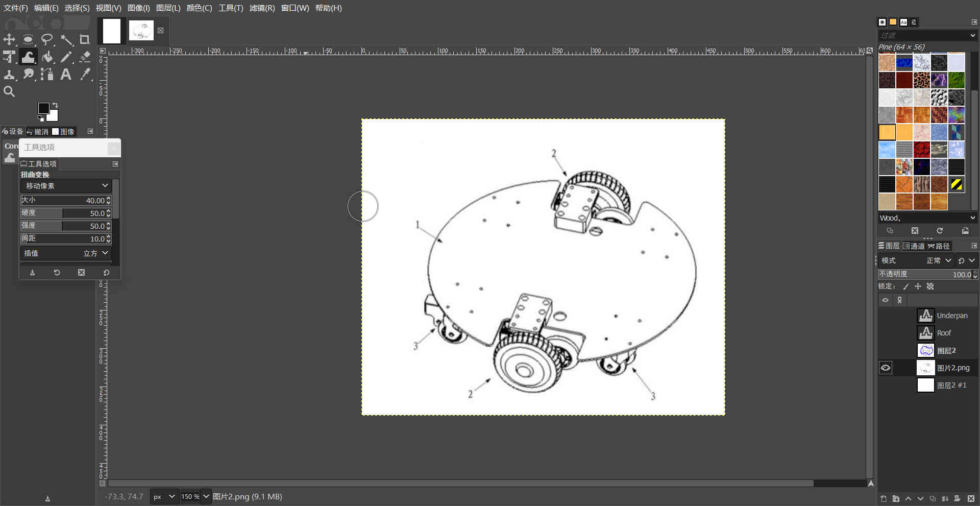Open the px unit dropdown in status bar

point(164,496)
